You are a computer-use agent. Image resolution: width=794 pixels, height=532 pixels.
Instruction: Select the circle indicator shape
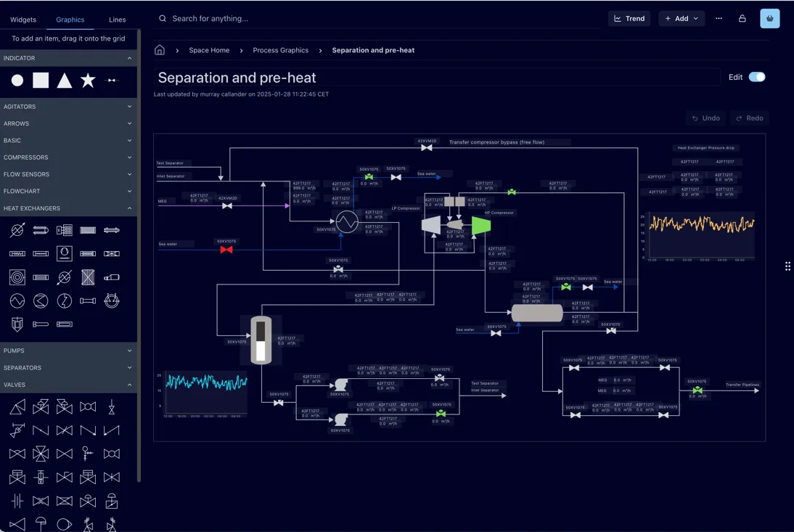(x=17, y=81)
